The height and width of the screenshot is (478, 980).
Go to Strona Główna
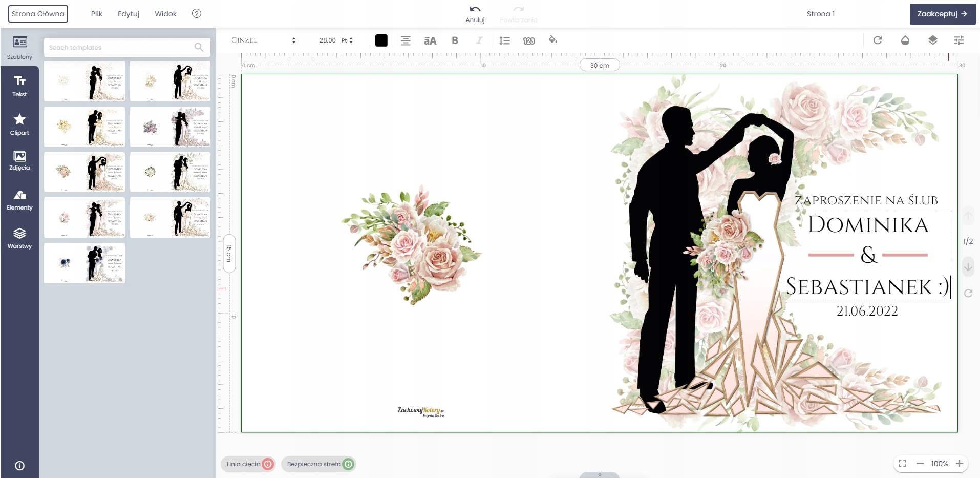38,14
